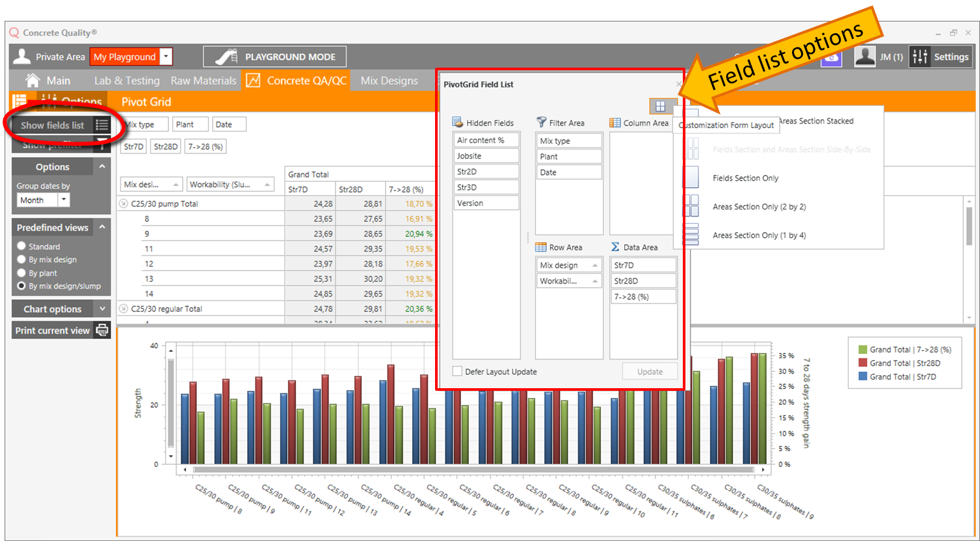The image size is (980, 541).
Task: Click the Grand Total Str28D legend swatch
Action: pos(863,363)
